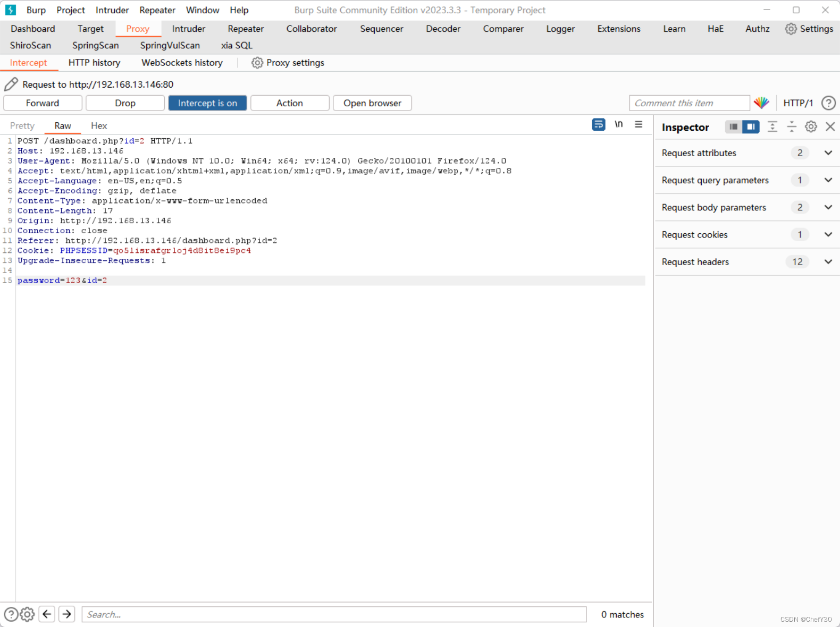840x627 pixels.
Task: Open the Logger tab
Action: pyautogui.click(x=560, y=29)
